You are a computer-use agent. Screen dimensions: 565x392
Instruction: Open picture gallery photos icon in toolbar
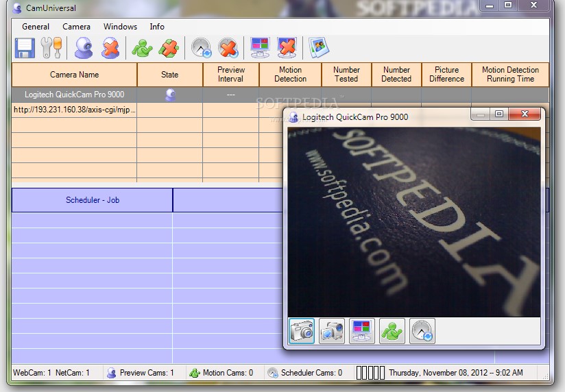coord(319,47)
